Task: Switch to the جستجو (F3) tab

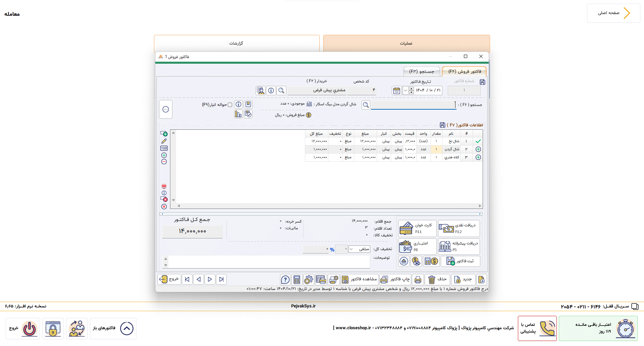Action: point(422,72)
